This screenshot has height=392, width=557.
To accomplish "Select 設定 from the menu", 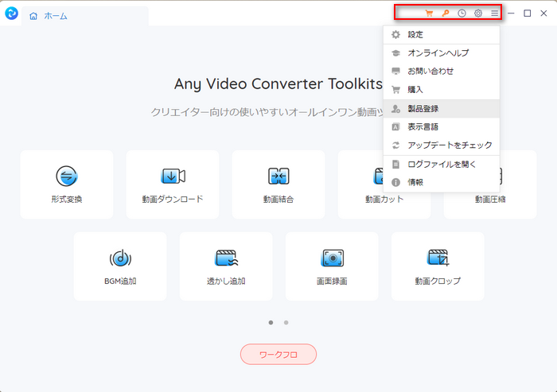I will pos(442,35).
